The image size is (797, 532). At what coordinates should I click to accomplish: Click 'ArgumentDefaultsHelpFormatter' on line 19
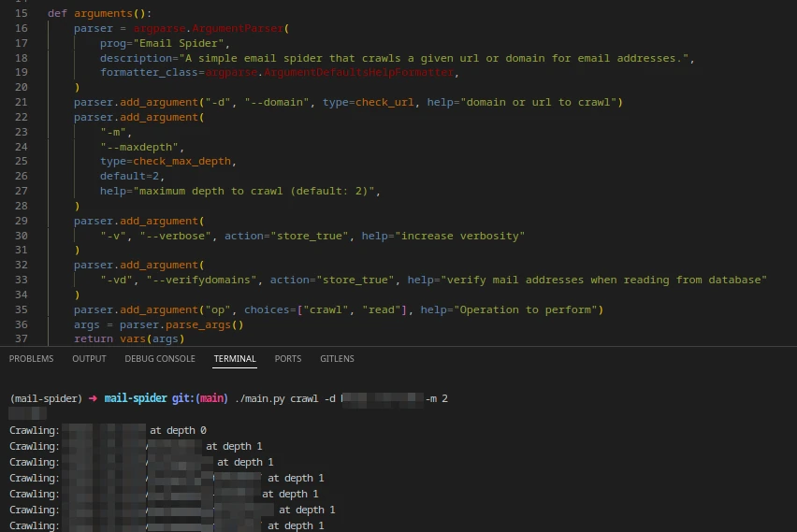point(358,72)
